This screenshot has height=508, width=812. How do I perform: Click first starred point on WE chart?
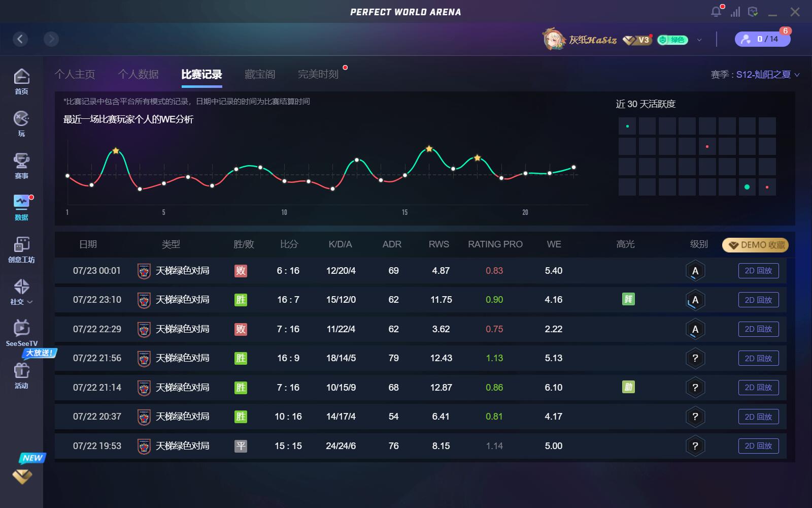116,151
